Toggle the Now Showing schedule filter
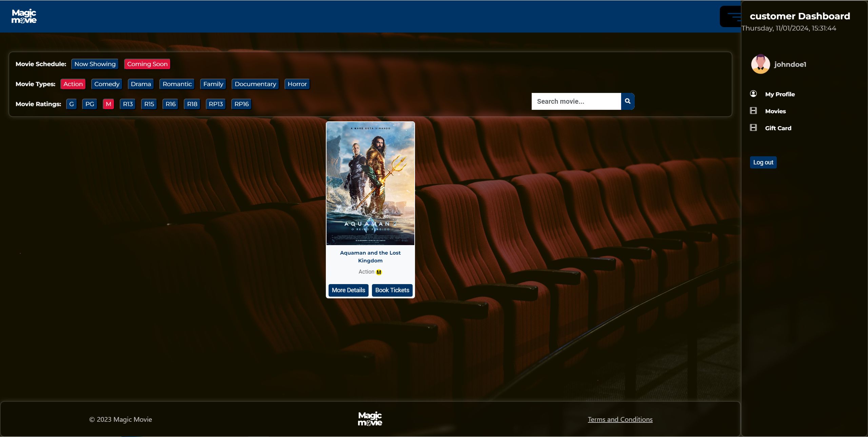 click(x=95, y=64)
